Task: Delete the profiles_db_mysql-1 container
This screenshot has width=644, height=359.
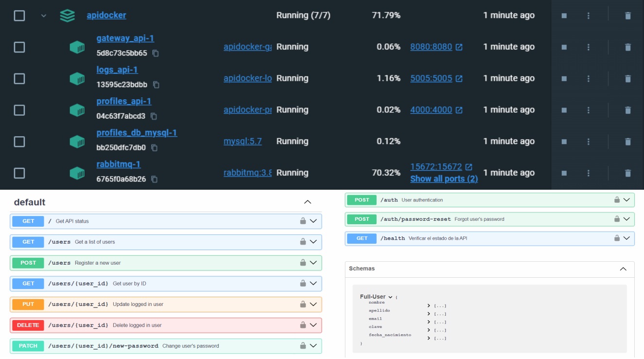Action: click(x=627, y=142)
